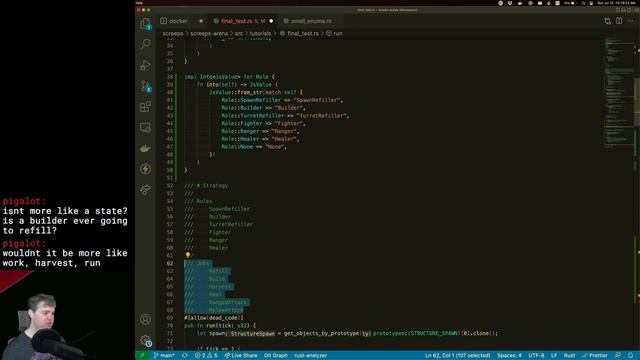This screenshot has height=360, width=640.
Task: Place cursor on line 52 '# Strategy' comment
Action: coord(206,186)
